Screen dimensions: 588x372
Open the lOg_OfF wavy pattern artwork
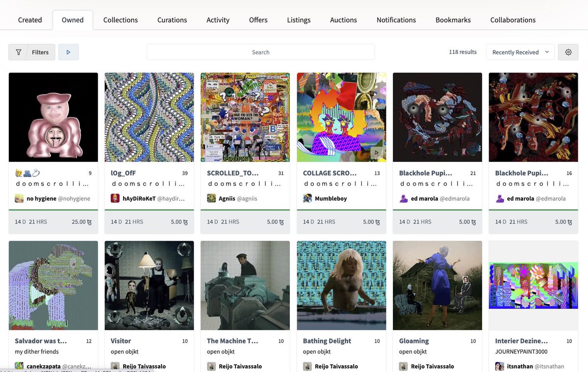[x=149, y=117]
